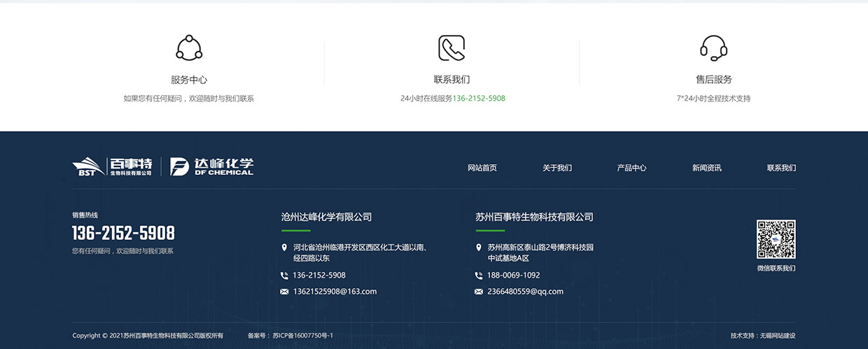Click envelope icon beside 2366480559@qq.com
The height and width of the screenshot is (349, 868).
tap(479, 292)
